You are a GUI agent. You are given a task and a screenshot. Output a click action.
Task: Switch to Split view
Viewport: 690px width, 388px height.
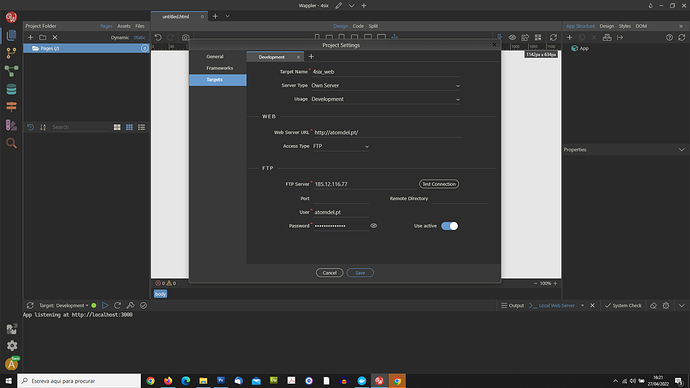(x=373, y=26)
